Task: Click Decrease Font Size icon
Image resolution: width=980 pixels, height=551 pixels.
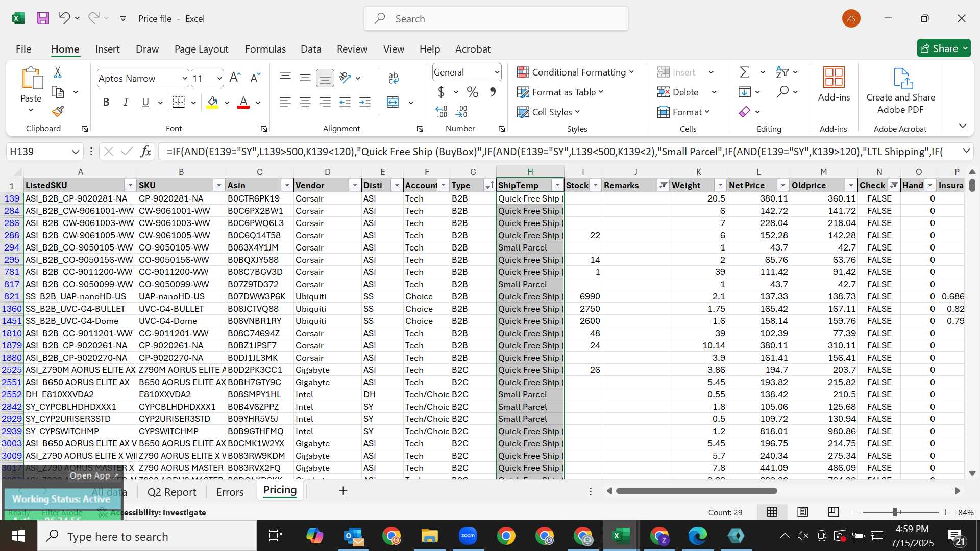Action: coord(255,78)
